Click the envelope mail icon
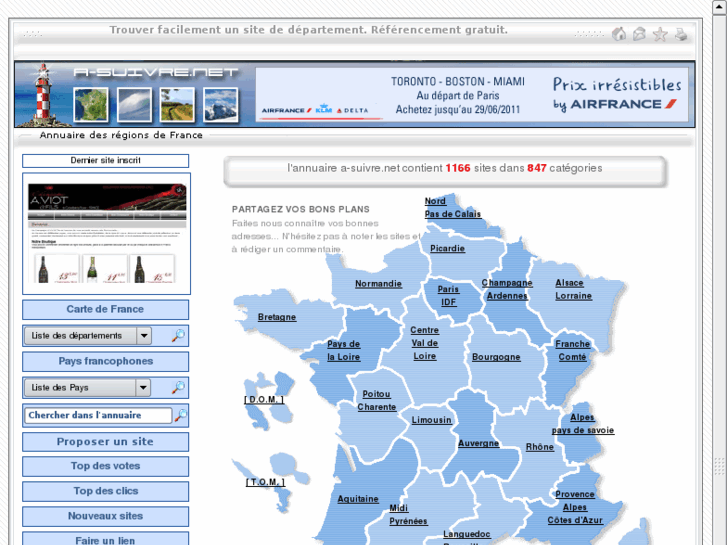Image resolution: width=727 pixels, height=545 pixels. pos(639,34)
